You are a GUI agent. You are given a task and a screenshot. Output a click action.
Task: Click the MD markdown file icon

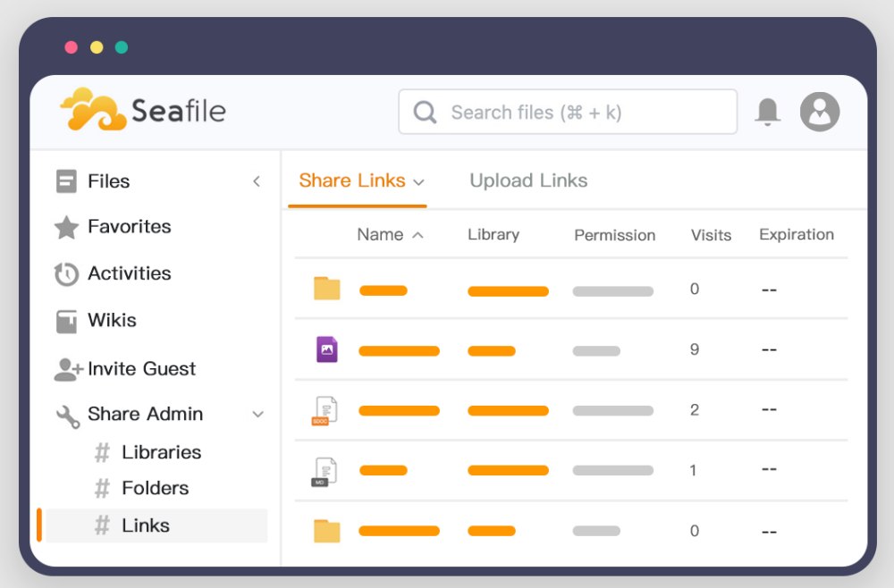(x=325, y=470)
